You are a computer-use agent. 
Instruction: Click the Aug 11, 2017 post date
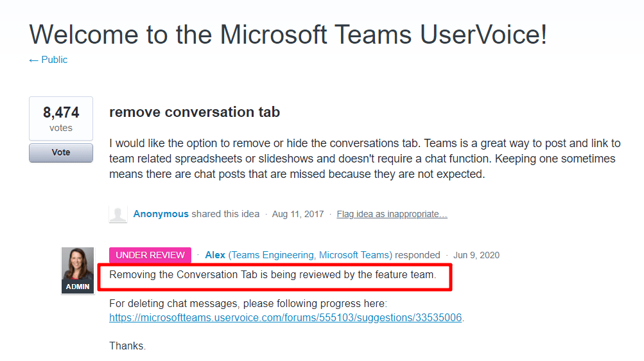[297, 214]
